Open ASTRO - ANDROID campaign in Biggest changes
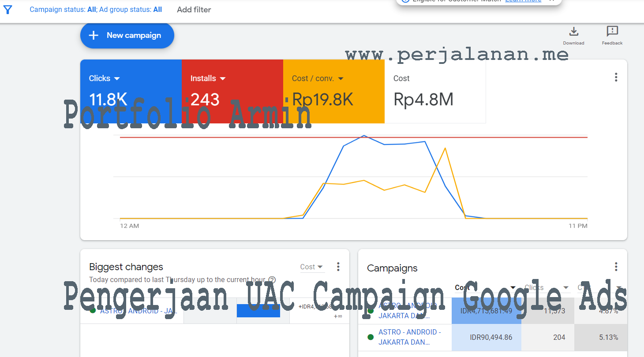 (139, 311)
